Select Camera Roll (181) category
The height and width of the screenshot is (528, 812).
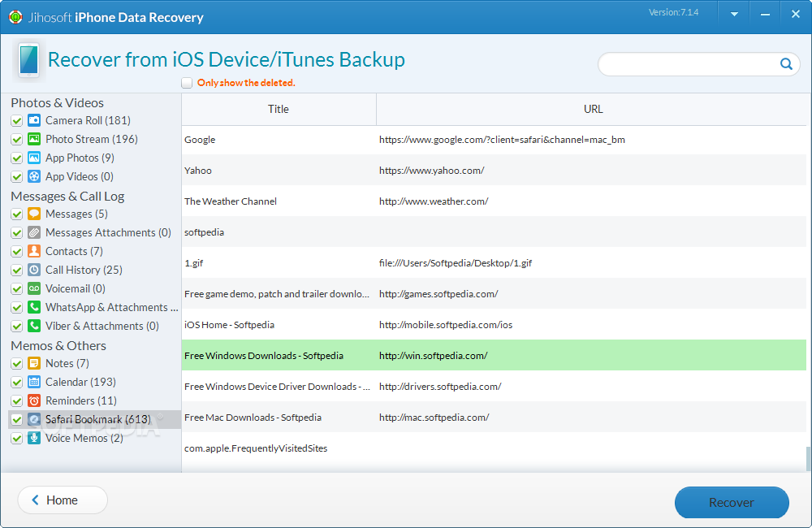click(x=88, y=120)
